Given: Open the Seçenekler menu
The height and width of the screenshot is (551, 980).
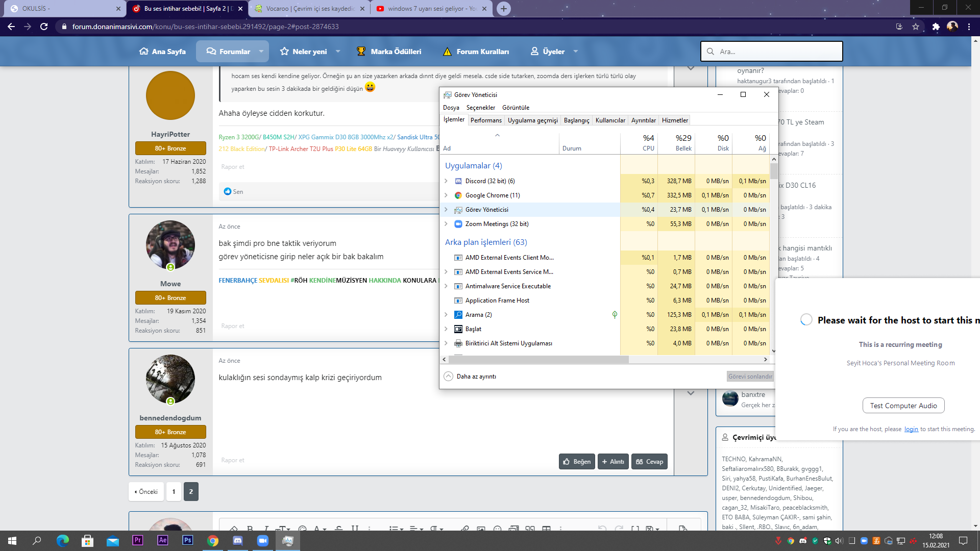Looking at the screenshot, I should point(480,108).
